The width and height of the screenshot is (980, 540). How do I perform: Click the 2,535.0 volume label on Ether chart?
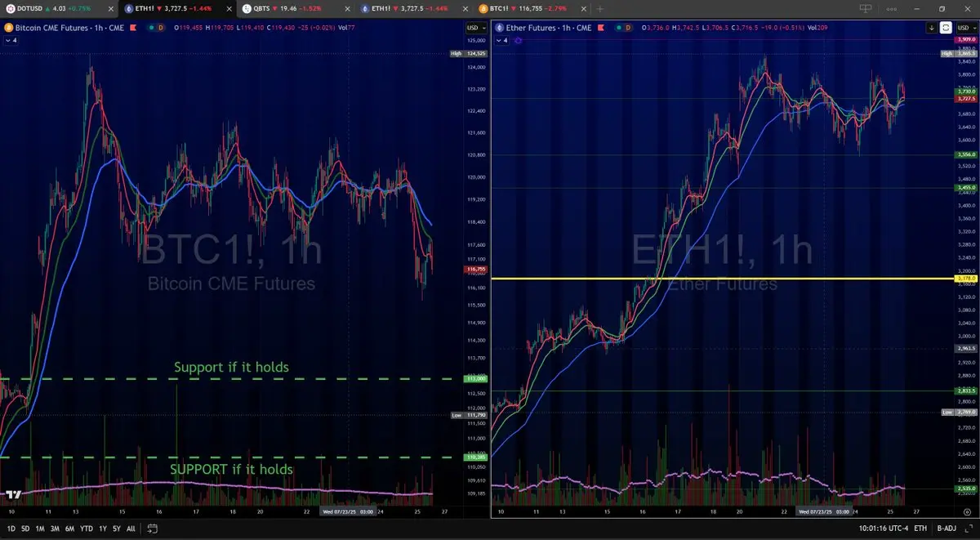click(966, 489)
